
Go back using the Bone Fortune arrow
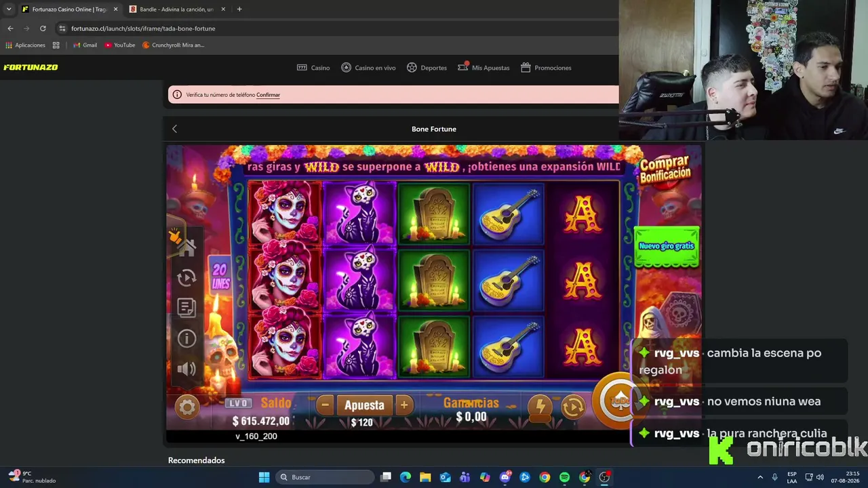click(174, 129)
